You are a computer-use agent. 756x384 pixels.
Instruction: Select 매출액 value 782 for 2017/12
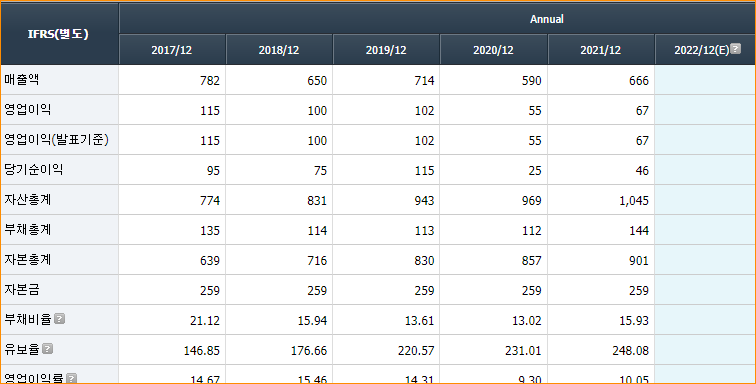coord(210,81)
